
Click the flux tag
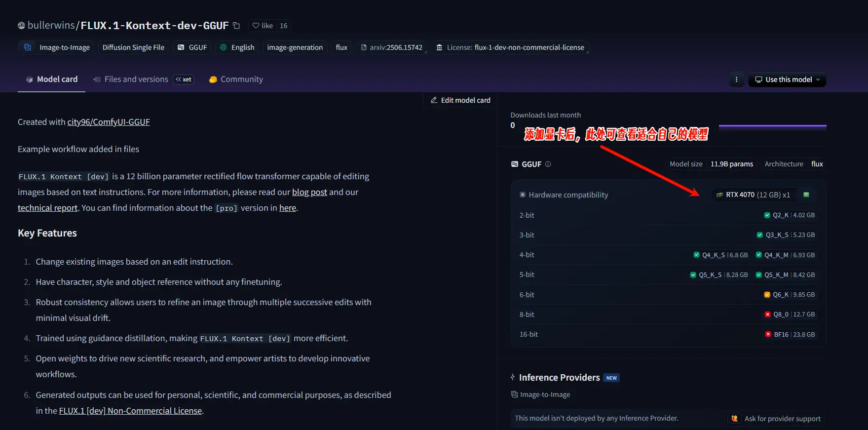[341, 47]
